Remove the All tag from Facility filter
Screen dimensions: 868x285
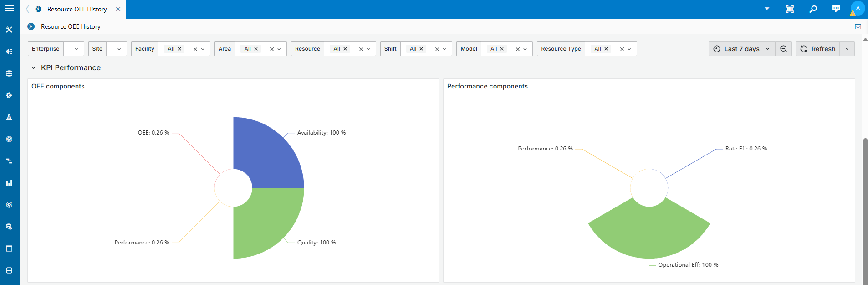pyautogui.click(x=179, y=49)
